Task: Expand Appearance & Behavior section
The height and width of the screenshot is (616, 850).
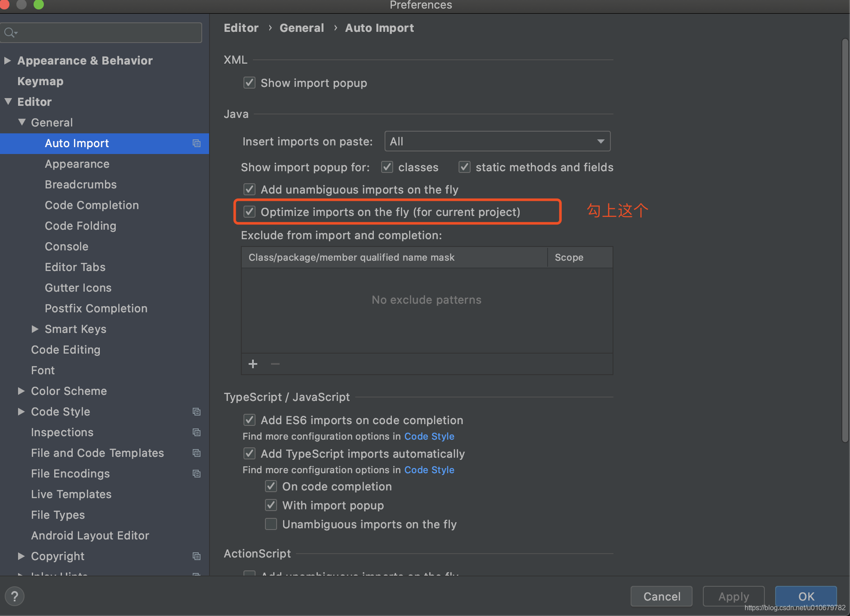Action: pos(7,60)
